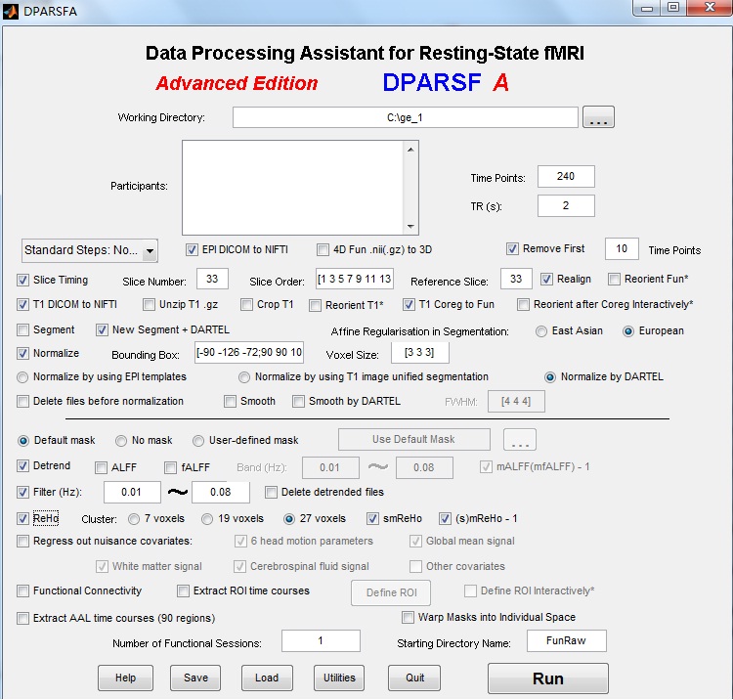Screen dimensions: 733x700
Task: Edit the Slice Number field
Action: pyautogui.click(x=212, y=280)
